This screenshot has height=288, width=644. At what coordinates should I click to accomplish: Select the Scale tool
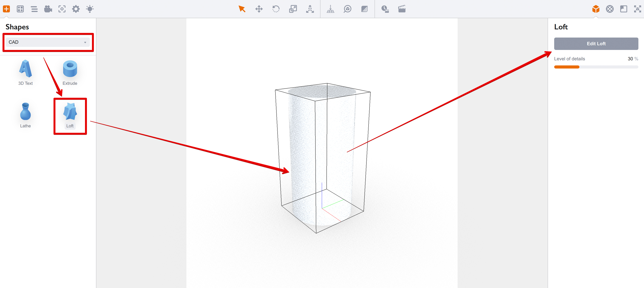coord(293,9)
